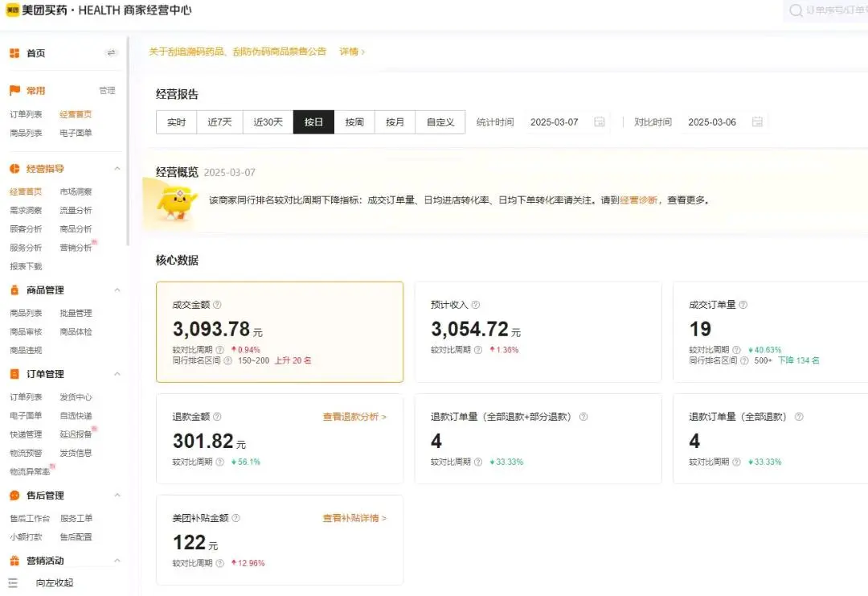The image size is (868, 596).
Task: Switch to the 自定义 report tab
Action: coord(440,122)
